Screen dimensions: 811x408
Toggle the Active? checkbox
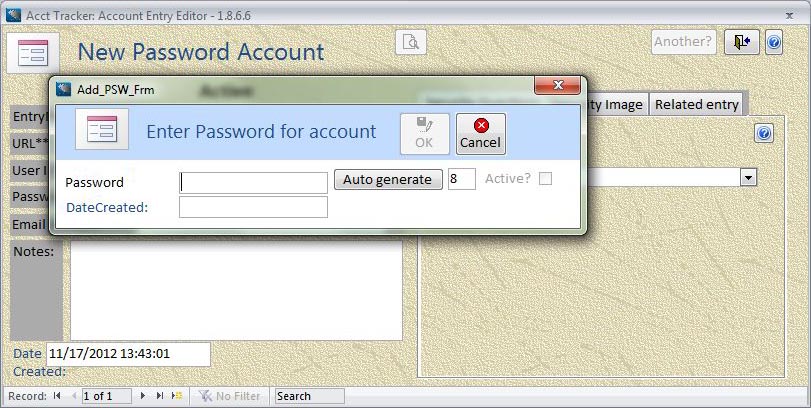point(545,179)
